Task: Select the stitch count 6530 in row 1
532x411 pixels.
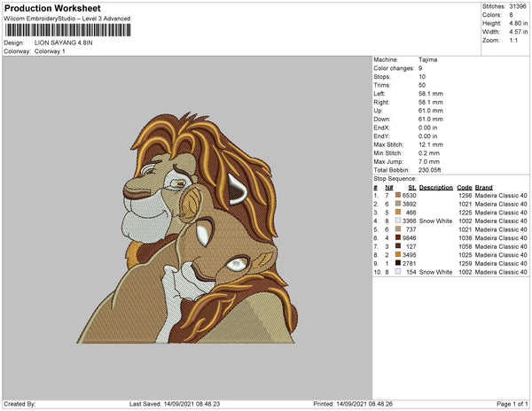Action: click(409, 196)
